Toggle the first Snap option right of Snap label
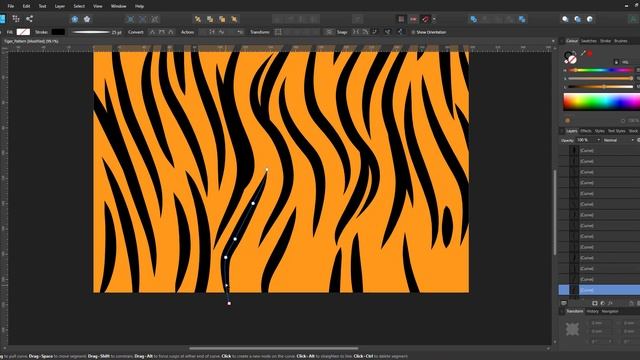640x360 pixels. click(356, 32)
